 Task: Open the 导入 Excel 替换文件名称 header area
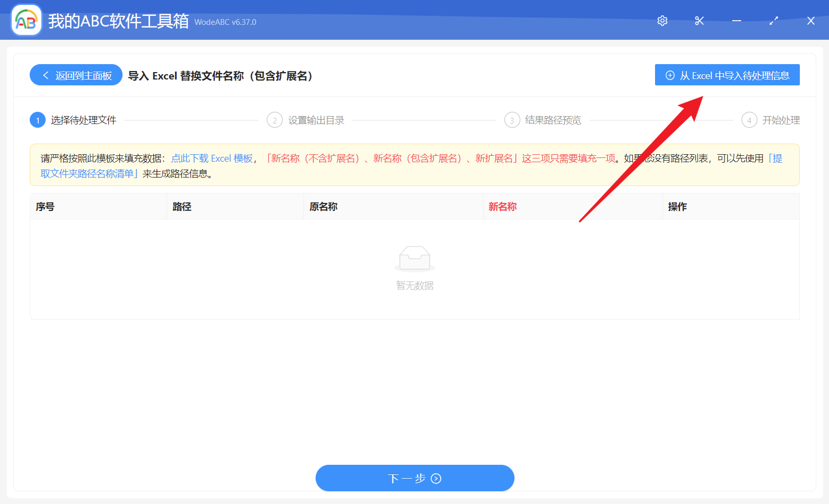(219, 76)
